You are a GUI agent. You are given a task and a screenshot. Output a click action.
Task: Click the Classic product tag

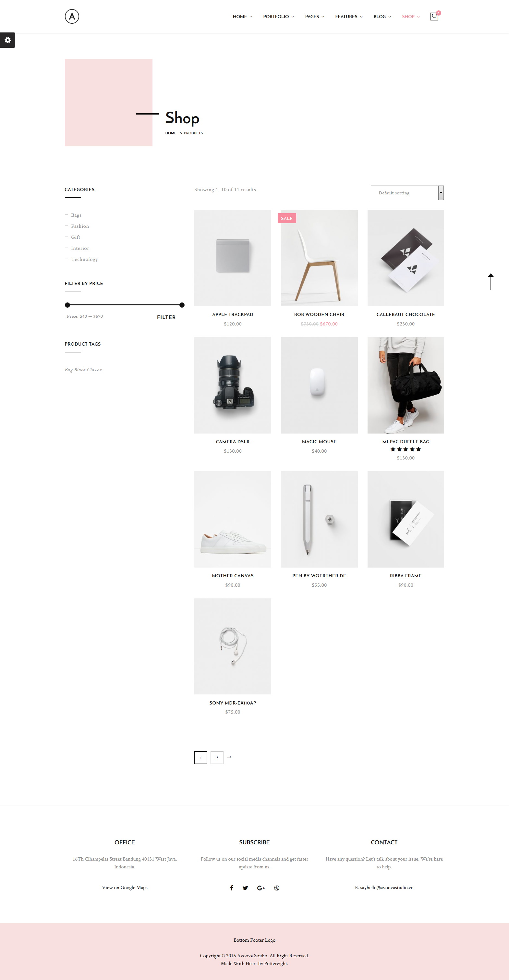point(94,369)
